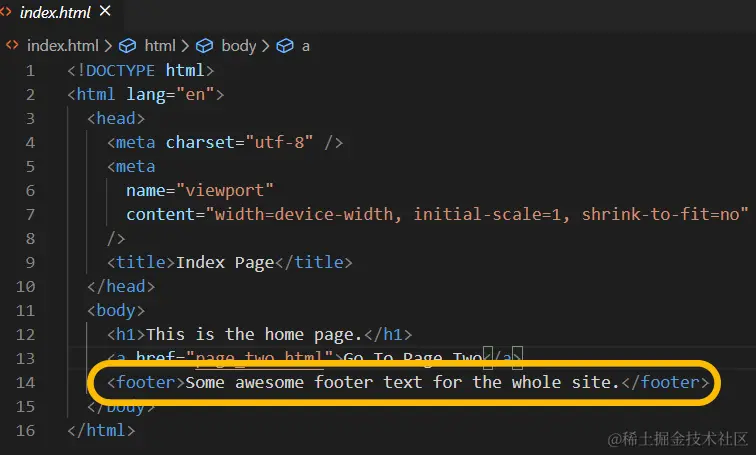Viewport: 756px width, 455px height.
Task: Click the HTML file icon in the tab
Action: pos(5,12)
